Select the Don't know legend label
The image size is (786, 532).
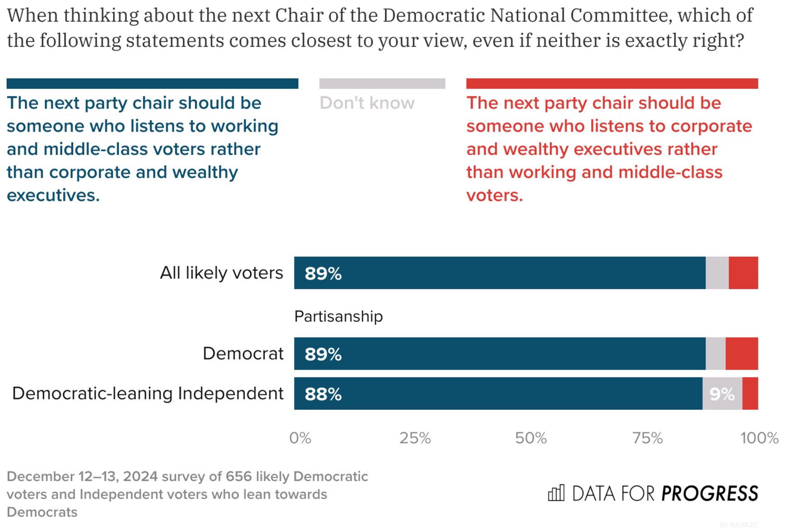tap(367, 103)
